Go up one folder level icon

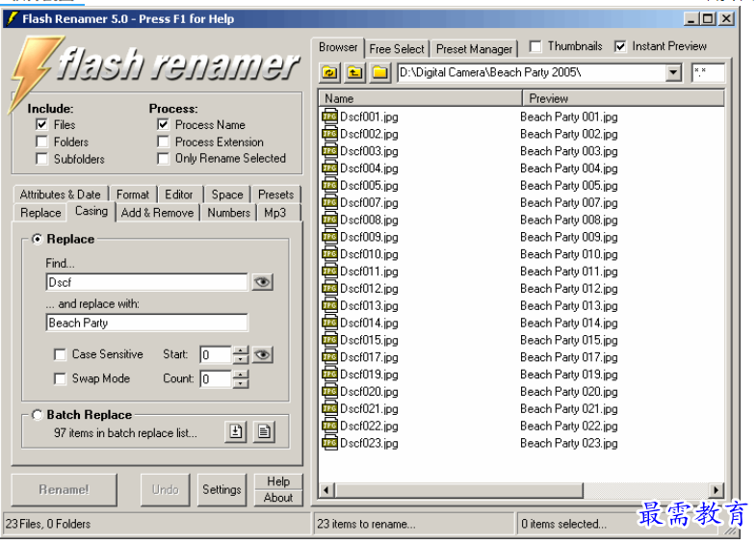click(x=354, y=73)
